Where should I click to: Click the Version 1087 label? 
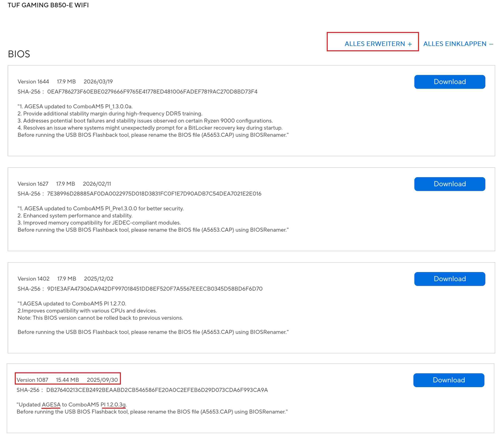point(32,380)
